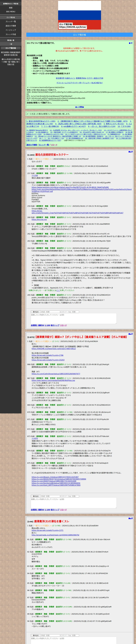
Task: Open ゲストルームフロア(ウツケー狩) link
Action: click(x=69, y=83)
